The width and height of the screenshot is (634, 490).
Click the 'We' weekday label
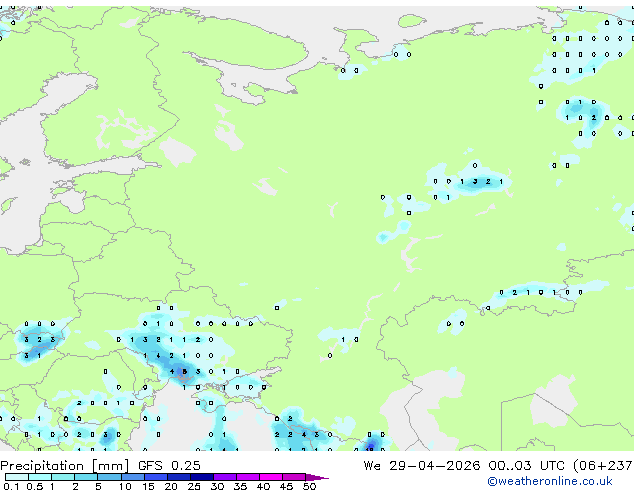click(x=372, y=465)
